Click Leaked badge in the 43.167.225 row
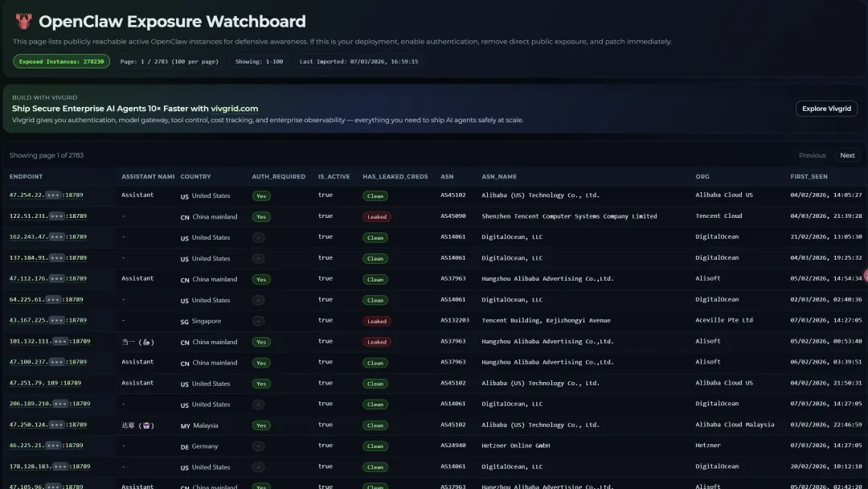The image size is (868, 489). [x=377, y=321]
